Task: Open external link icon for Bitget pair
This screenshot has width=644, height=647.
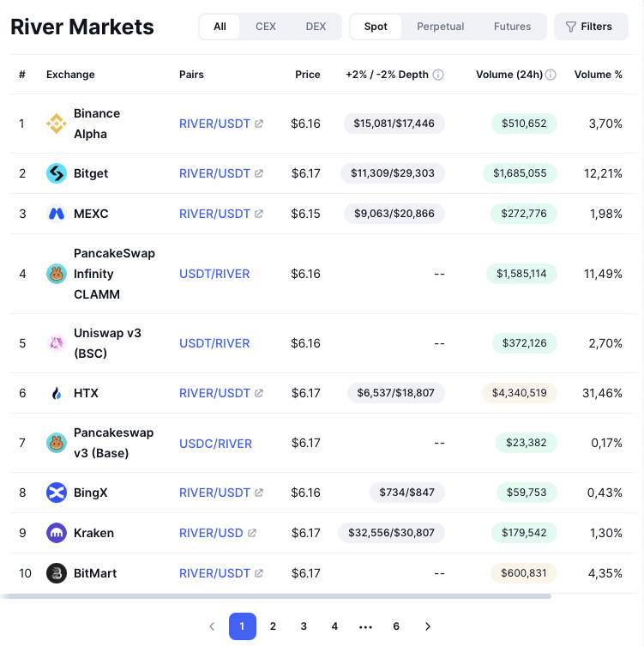Action: click(x=259, y=173)
